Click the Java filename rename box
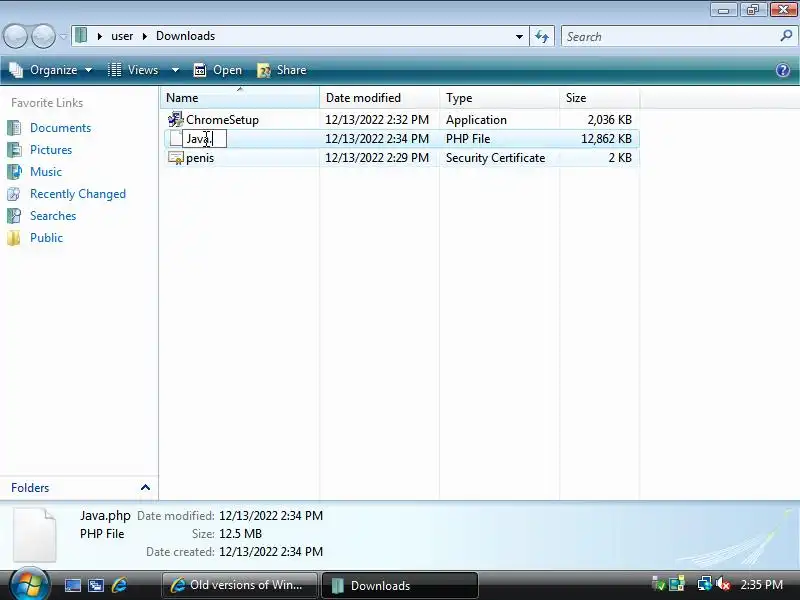 click(204, 139)
